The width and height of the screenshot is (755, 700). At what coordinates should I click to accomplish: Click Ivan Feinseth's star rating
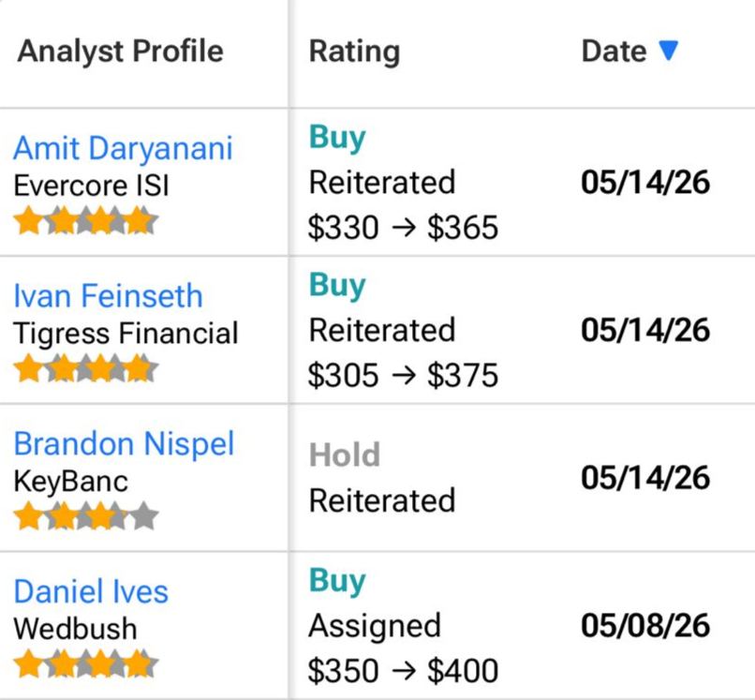[x=85, y=368]
